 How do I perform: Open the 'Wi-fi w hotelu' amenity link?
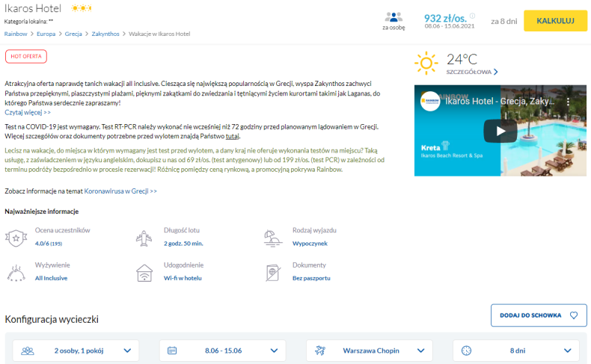[183, 278]
